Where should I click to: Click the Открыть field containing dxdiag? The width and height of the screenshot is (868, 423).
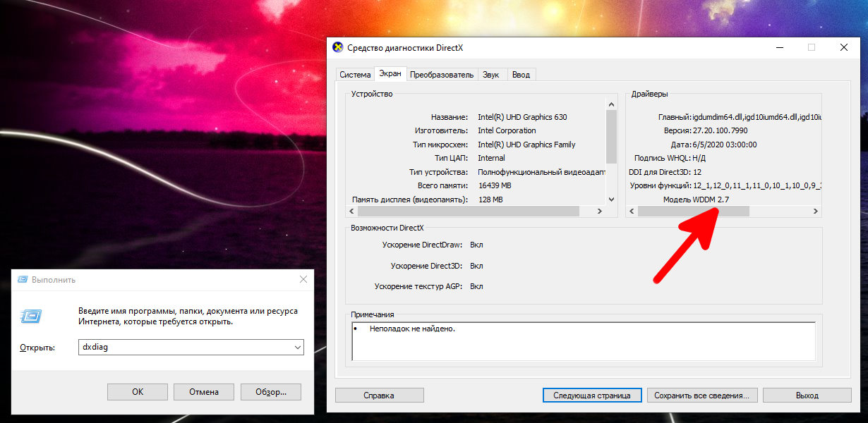[x=183, y=347]
